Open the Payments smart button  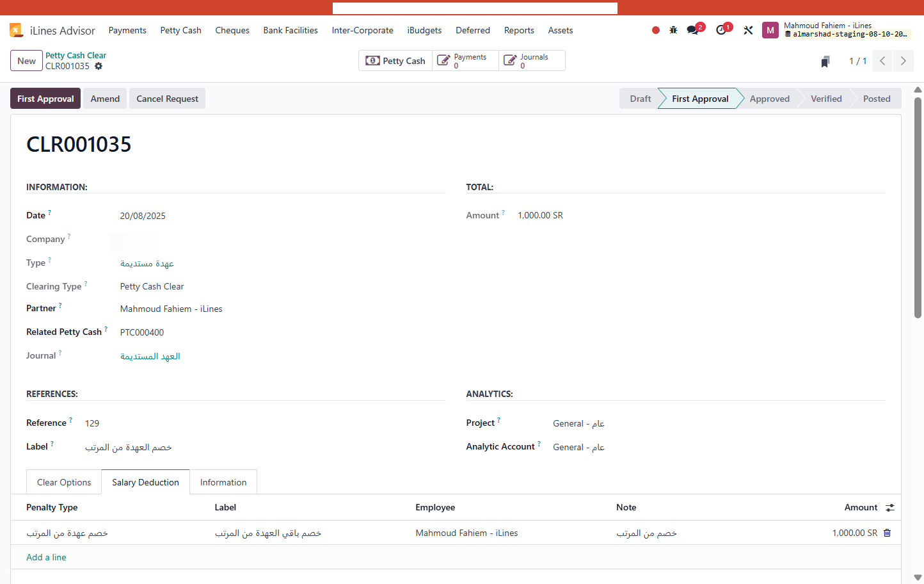pyautogui.click(x=465, y=61)
